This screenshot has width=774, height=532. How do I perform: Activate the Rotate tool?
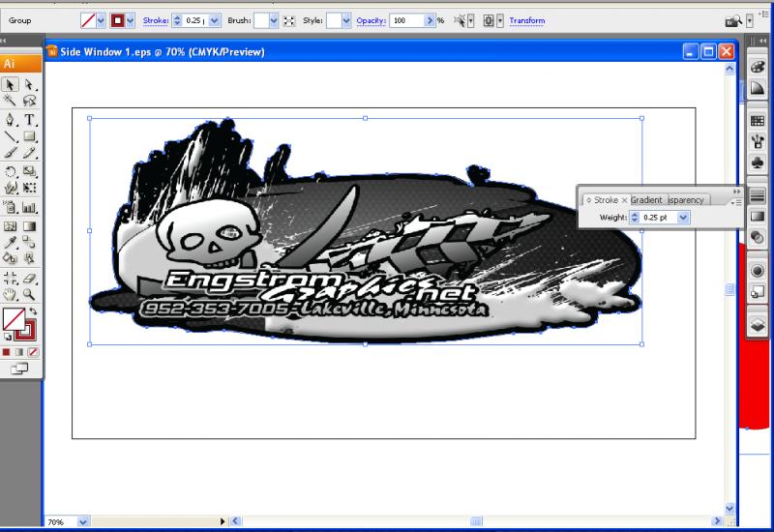pyautogui.click(x=10, y=172)
